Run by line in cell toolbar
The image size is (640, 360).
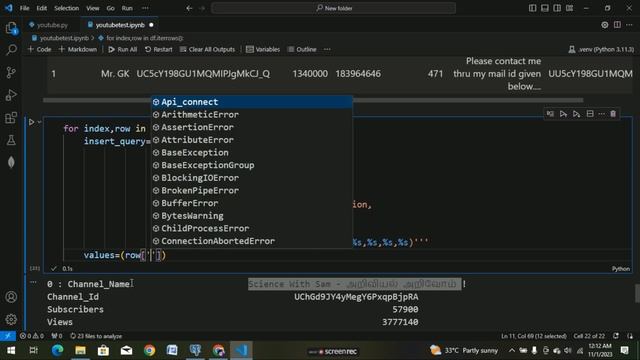pos(550,114)
